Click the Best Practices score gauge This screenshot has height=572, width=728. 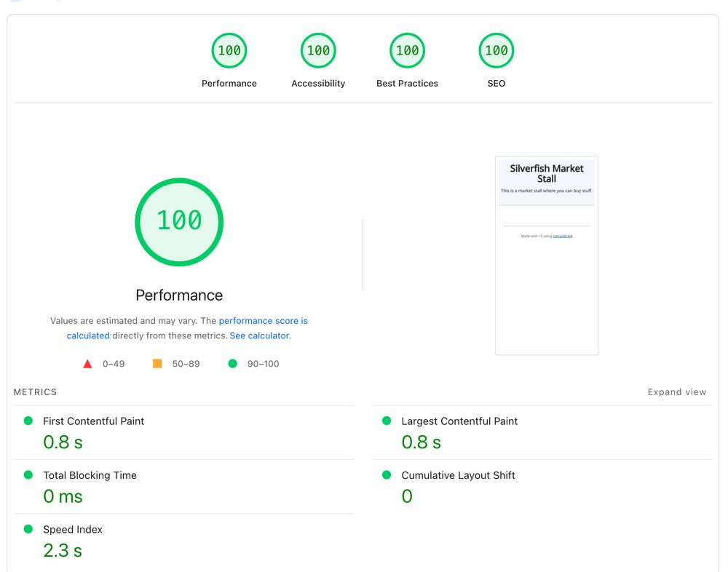coord(407,50)
